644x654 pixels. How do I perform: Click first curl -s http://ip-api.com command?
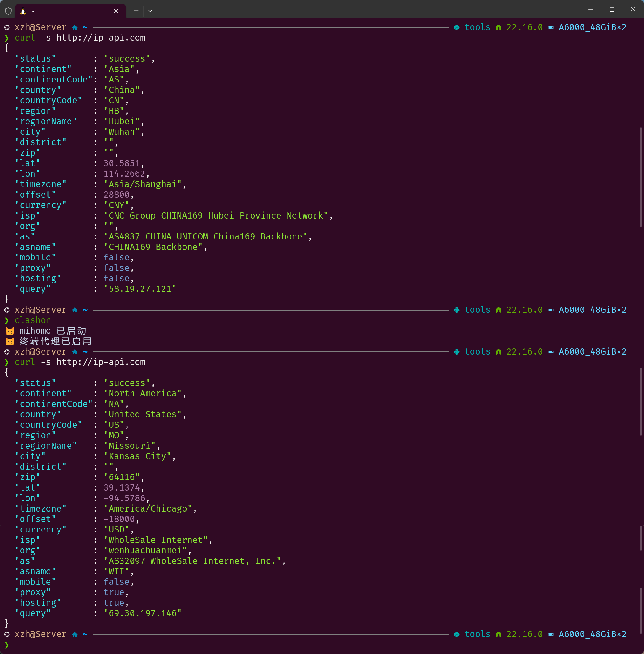[x=80, y=38]
